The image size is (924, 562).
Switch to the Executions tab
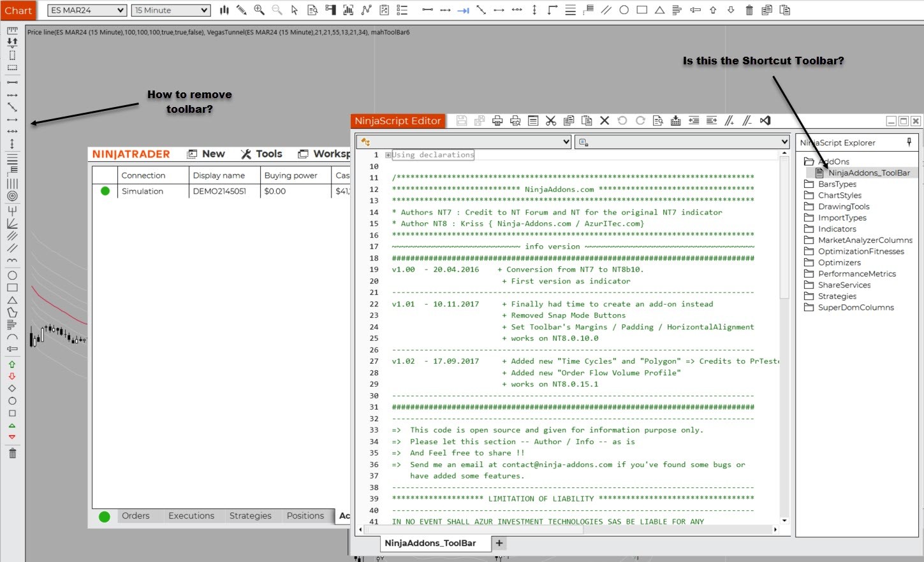tap(191, 516)
